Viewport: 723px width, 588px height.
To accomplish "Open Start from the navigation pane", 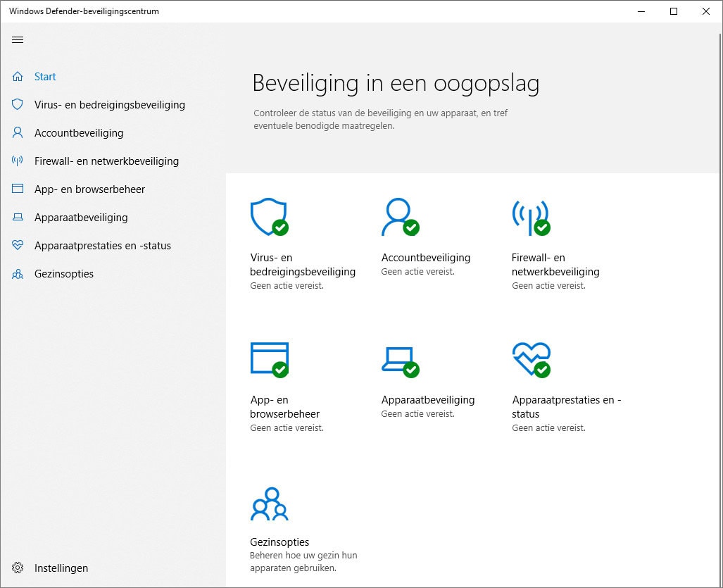I will coord(45,76).
